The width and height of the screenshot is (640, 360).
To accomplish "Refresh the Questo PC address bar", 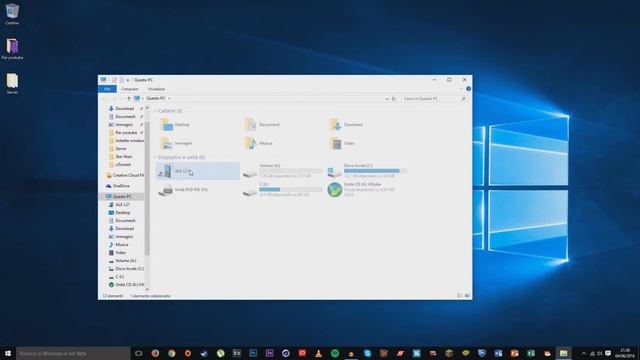I will 394,99.
